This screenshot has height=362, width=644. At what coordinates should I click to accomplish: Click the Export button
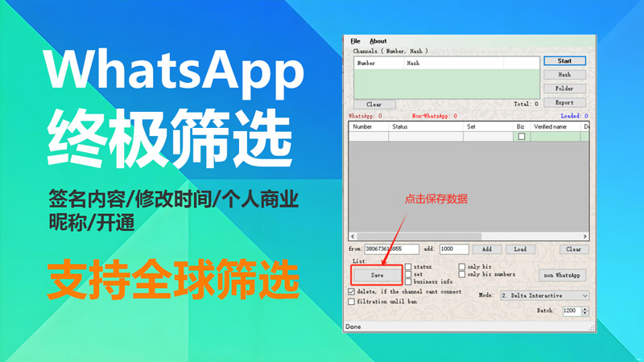pos(564,103)
